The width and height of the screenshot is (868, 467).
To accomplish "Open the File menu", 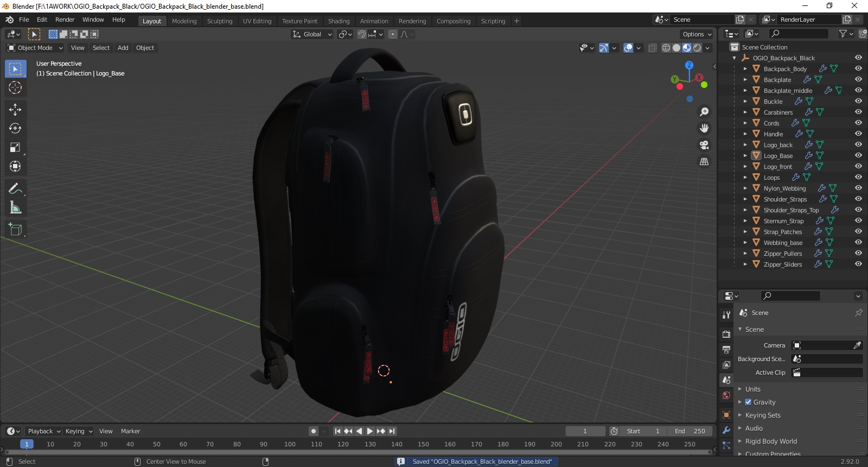I will point(24,20).
